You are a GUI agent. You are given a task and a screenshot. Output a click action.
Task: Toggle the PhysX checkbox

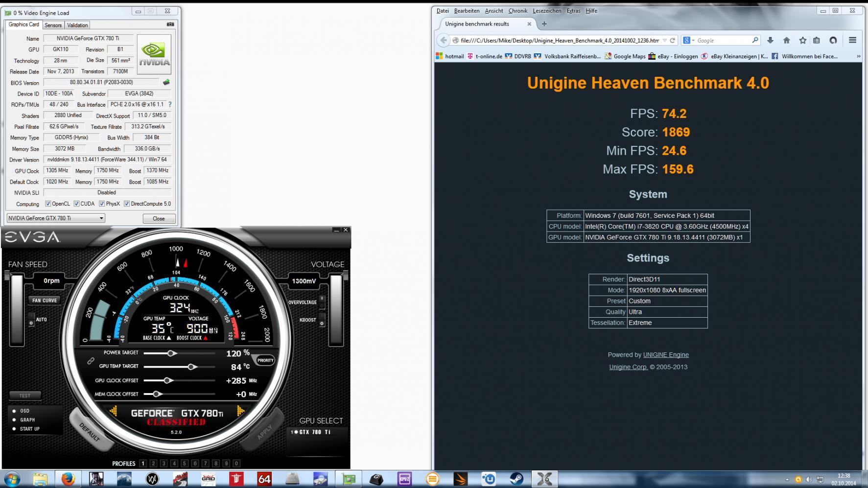click(102, 204)
